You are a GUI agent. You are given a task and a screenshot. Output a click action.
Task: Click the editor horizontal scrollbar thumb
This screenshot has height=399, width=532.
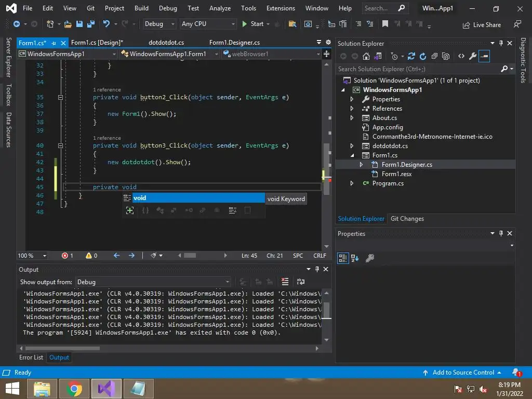coord(190,255)
